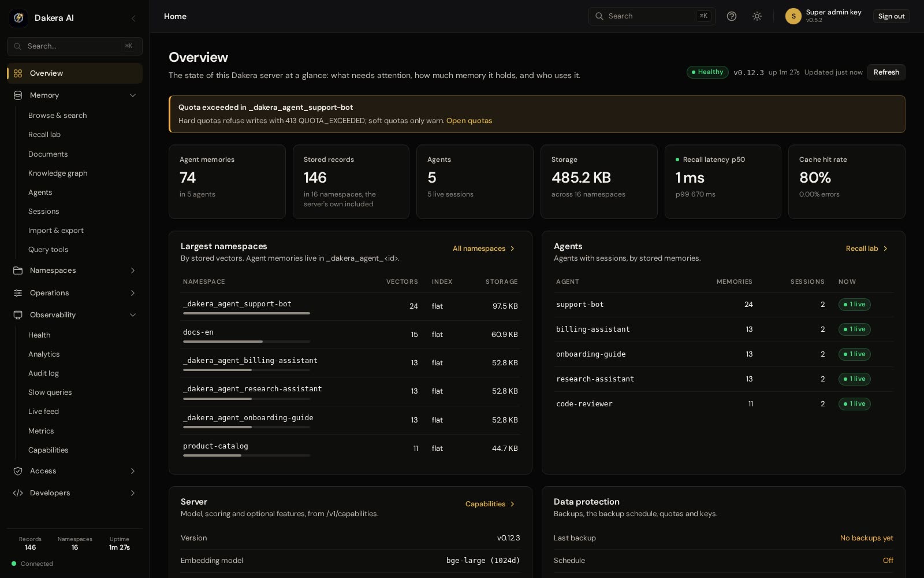Viewport: 924px width, 578px height.
Task: Open Slow queries page
Action: pos(50,392)
